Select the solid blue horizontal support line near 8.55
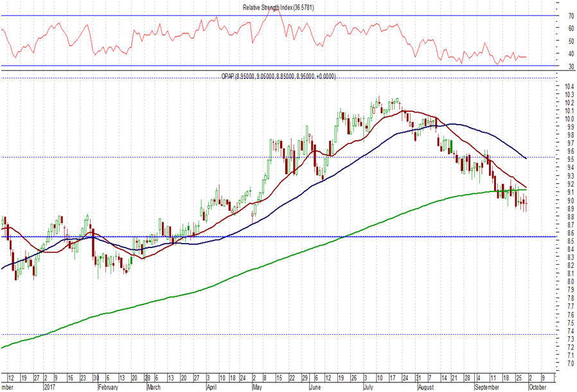This screenshot has height=392, width=577. [x=280, y=236]
